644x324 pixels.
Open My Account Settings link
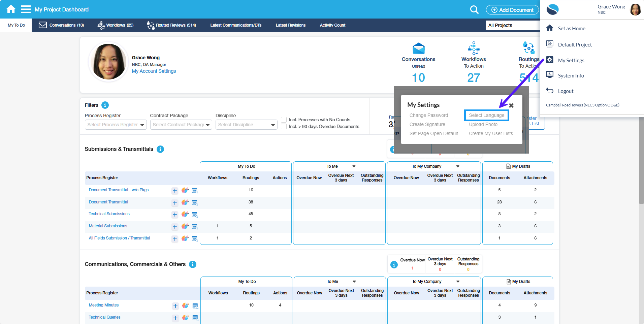pos(154,71)
